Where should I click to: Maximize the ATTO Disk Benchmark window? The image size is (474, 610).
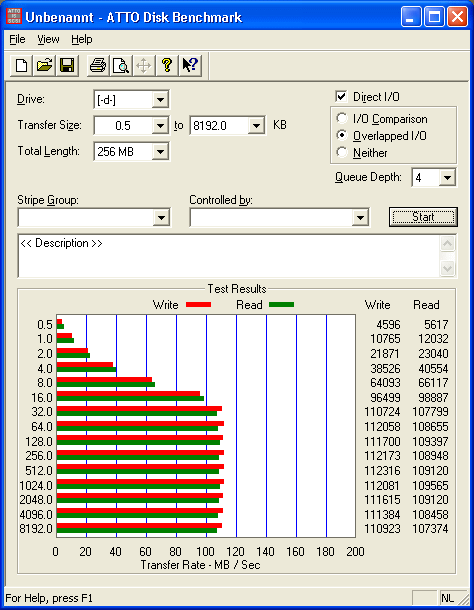pyautogui.click(x=434, y=17)
